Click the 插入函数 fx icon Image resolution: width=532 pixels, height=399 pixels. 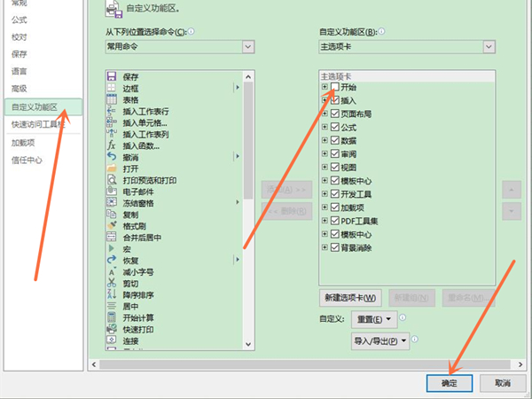click(112, 145)
